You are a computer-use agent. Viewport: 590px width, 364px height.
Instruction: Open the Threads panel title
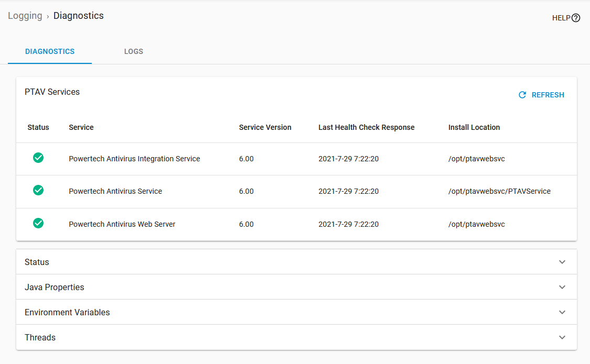40,338
